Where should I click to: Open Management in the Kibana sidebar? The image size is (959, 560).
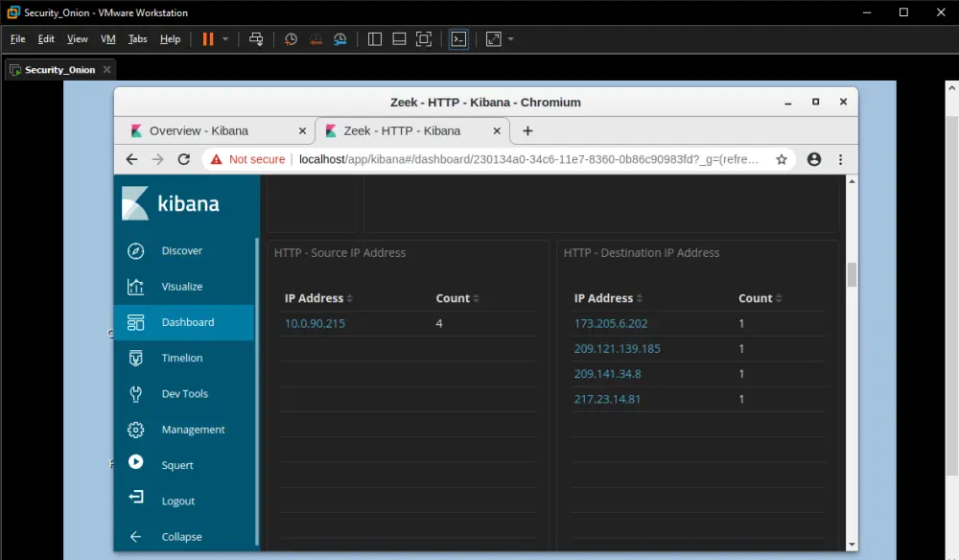pos(184,430)
